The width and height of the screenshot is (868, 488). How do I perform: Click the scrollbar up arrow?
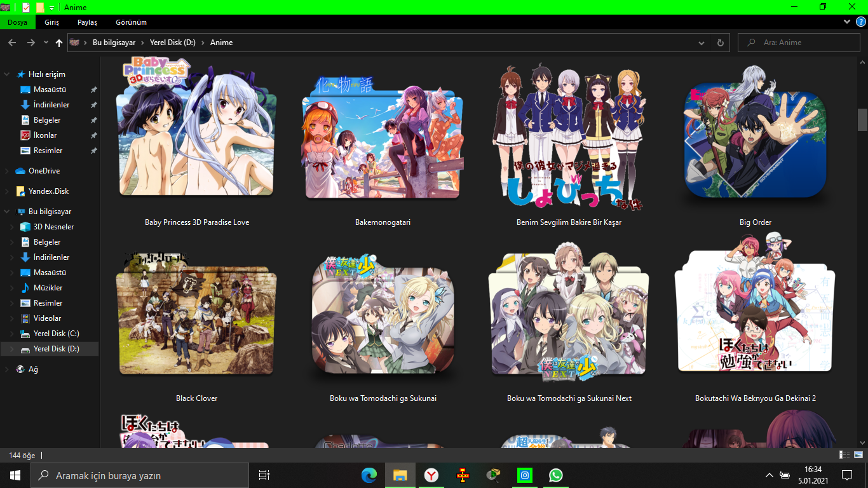pos(862,62)
